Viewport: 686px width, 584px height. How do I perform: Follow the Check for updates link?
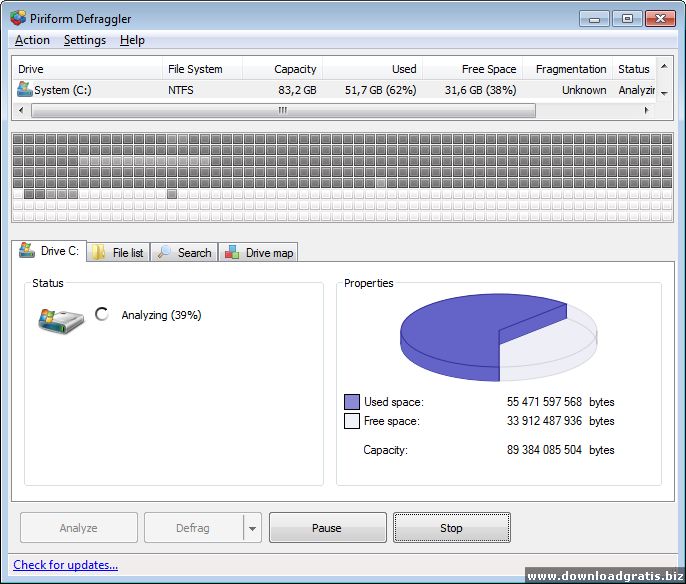(66, 565)
